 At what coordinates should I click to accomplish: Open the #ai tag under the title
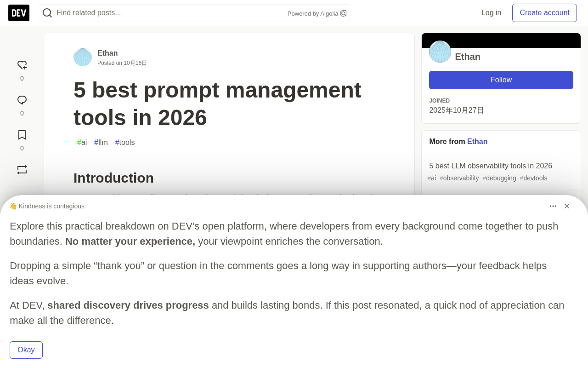(x=82, y=143)
